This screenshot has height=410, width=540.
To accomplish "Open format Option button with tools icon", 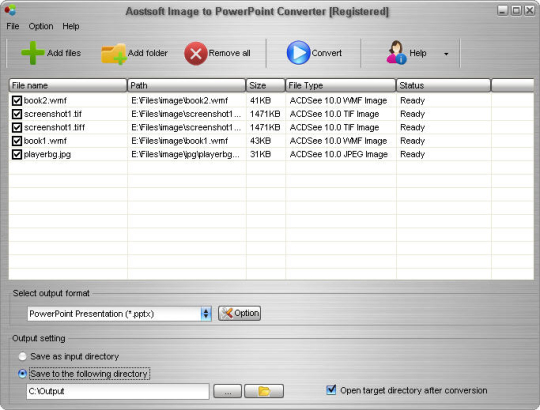I will point(239,313).
